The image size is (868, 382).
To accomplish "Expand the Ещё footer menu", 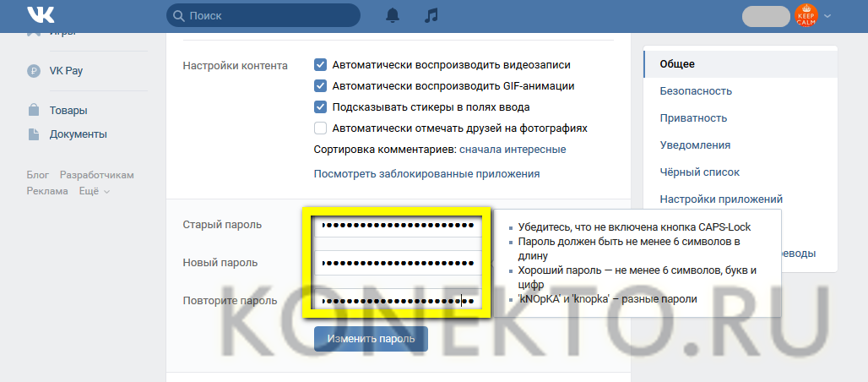I will pos(94,191).
